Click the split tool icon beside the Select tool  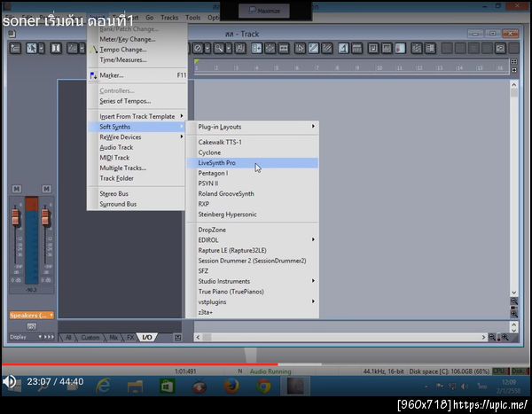(x=56, y=48)
